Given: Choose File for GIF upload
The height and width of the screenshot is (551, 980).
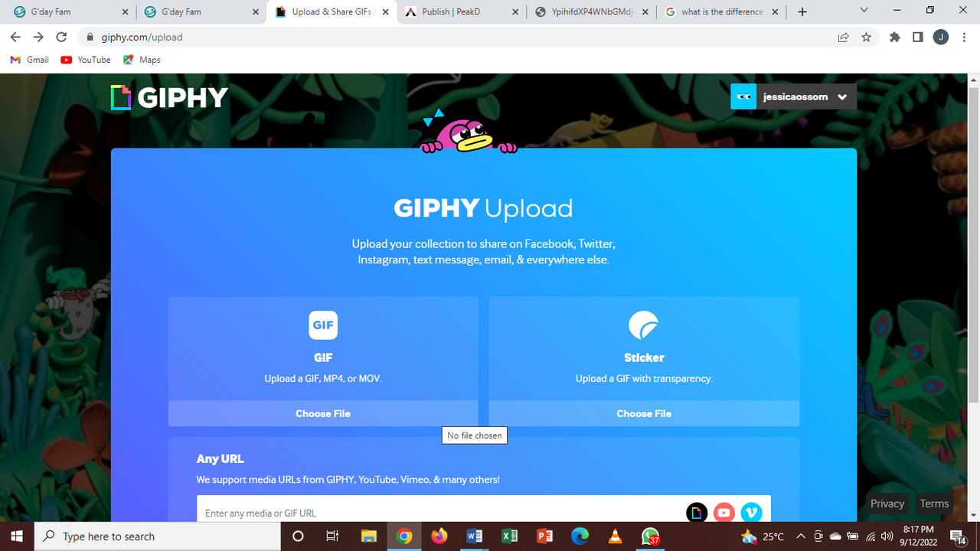Looking at the screenshot, I should [x=323, y=413].
